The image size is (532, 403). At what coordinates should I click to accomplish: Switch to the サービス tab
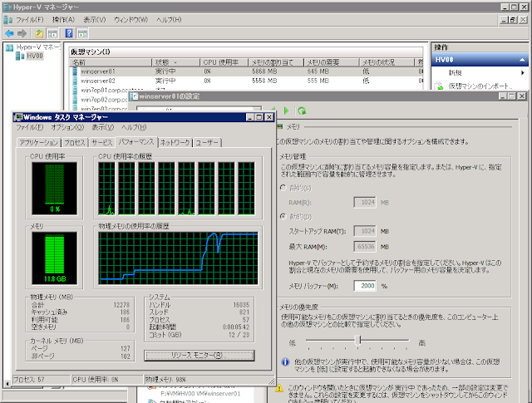pos(101,142)
